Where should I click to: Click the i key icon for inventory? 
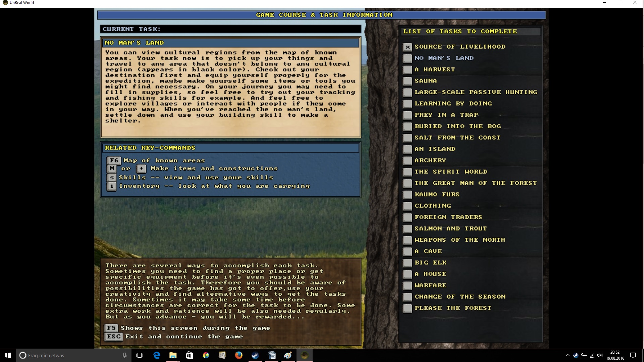tap(112, 186)
